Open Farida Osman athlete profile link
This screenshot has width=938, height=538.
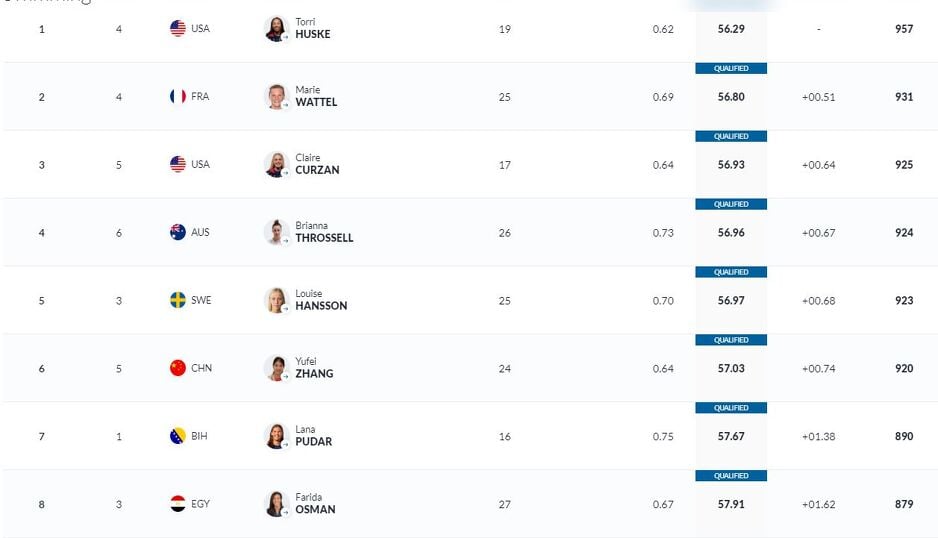pos(314,504)
